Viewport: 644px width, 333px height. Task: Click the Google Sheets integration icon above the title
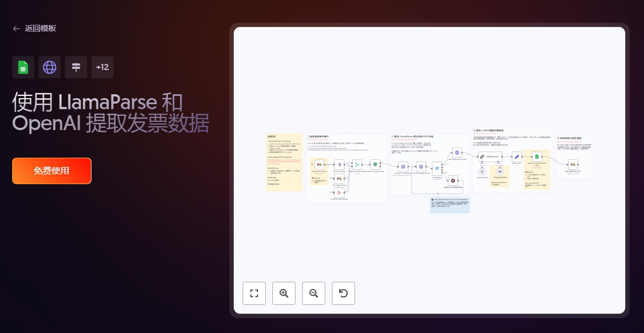pyautogui.click(x=23, y=67)
